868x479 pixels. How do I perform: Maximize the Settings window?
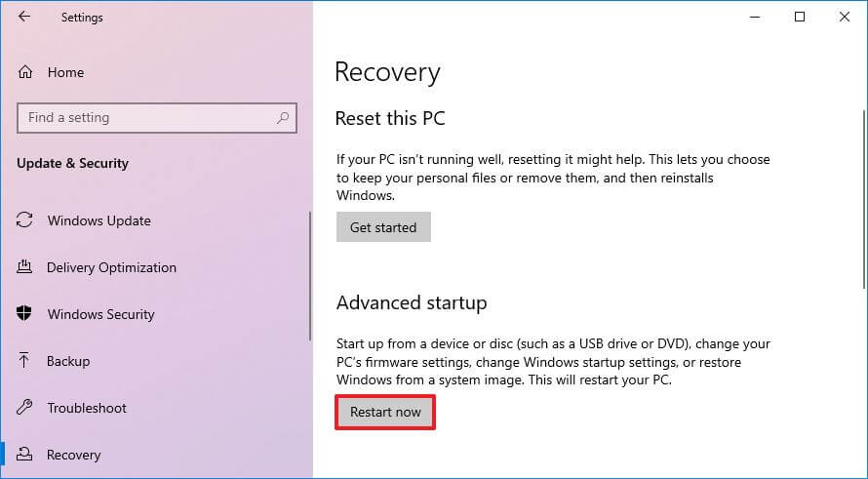[800, 17]
